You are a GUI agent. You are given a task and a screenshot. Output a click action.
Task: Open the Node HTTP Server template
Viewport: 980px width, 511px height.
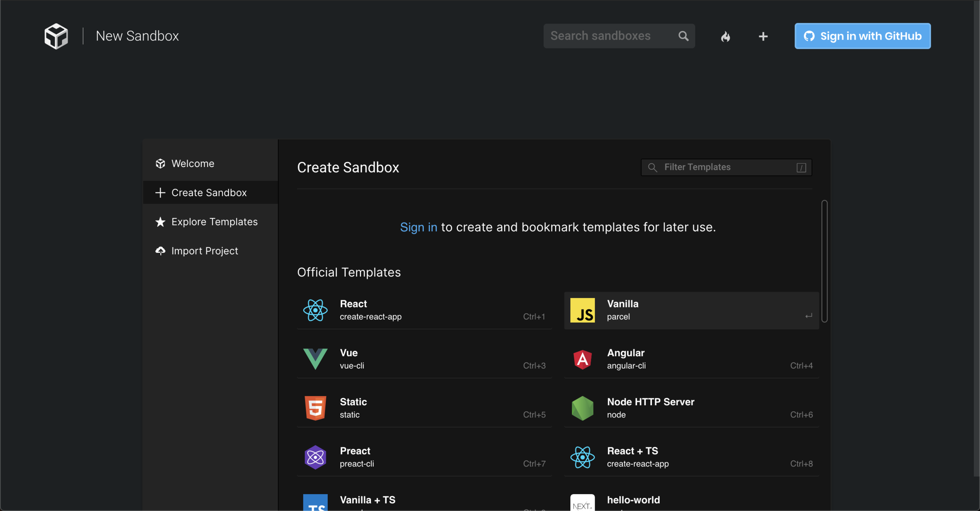(650, 407)
